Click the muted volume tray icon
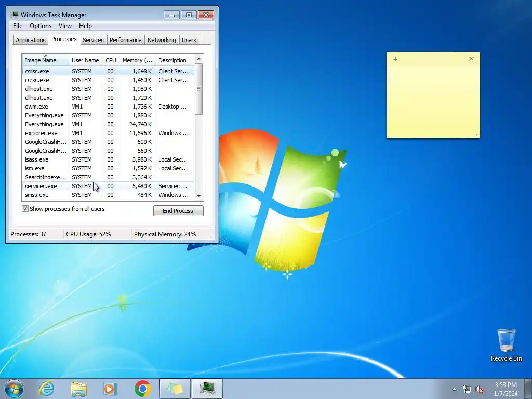The height and width of the screenshot is (399, 532). [480, 390]
